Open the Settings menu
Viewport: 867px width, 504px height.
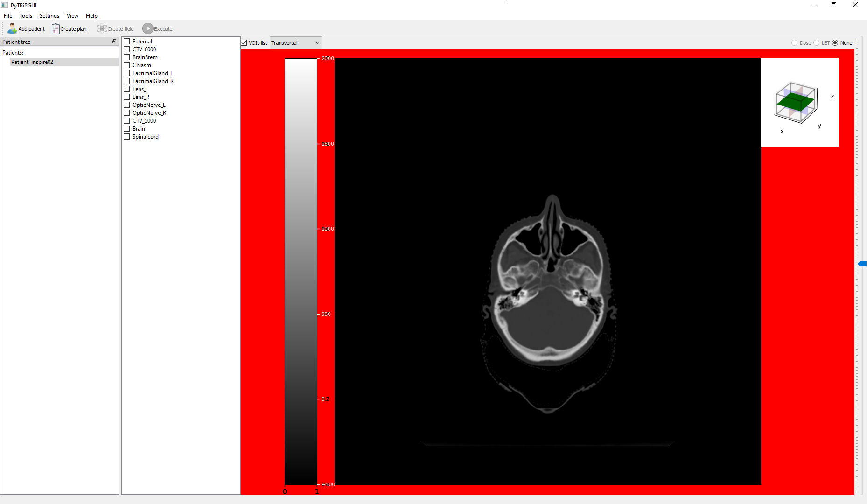click(49, 15)
